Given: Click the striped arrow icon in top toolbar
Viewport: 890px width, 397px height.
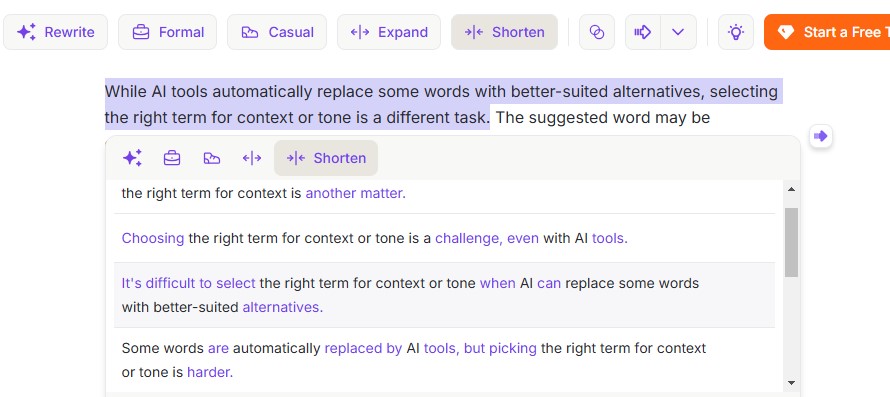Looking at the screenshot, I should click(x=643, y=32).
